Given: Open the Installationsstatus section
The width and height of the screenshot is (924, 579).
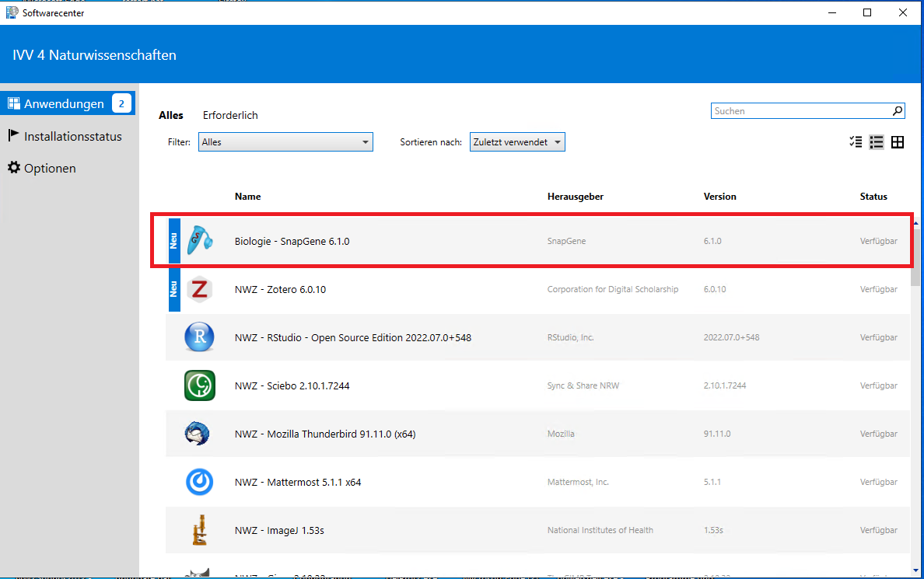Looking at the screenshot, I should tap(72, 136).
